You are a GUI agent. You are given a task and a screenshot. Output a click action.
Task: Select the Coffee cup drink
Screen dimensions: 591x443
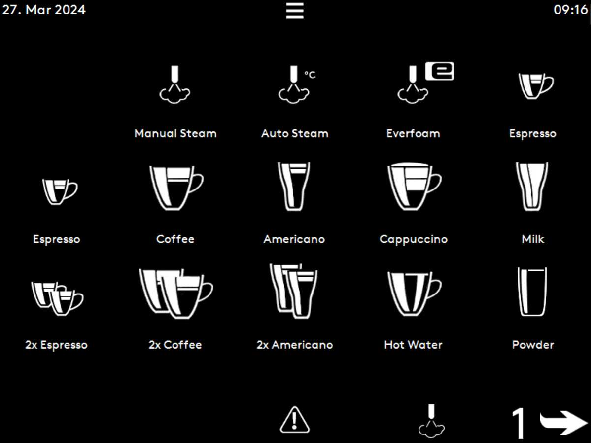tap(176, 188)
